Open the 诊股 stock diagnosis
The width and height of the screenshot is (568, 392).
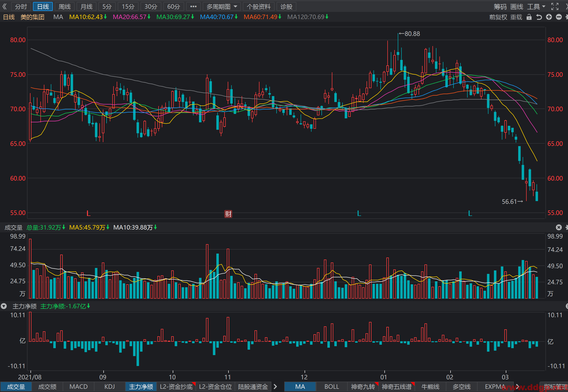286,7
